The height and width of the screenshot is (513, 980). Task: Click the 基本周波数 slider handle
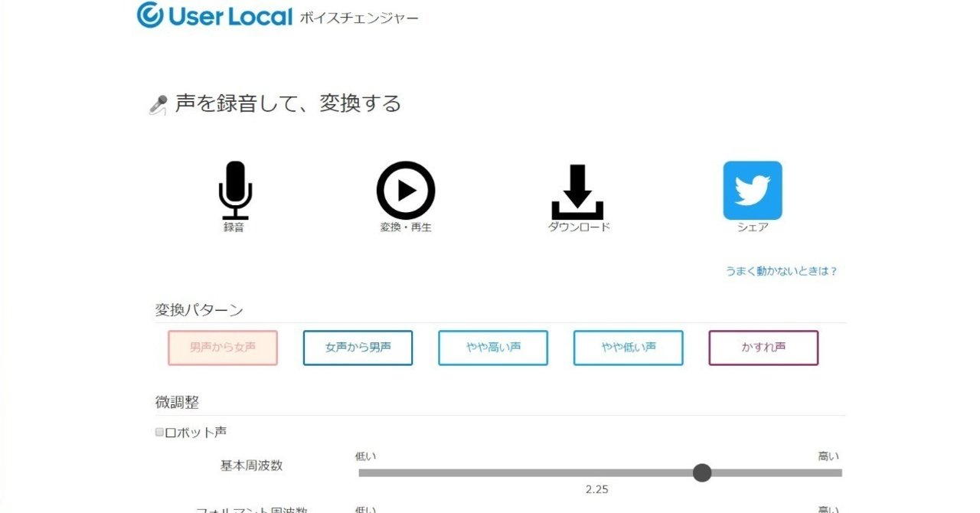point(702,473)
